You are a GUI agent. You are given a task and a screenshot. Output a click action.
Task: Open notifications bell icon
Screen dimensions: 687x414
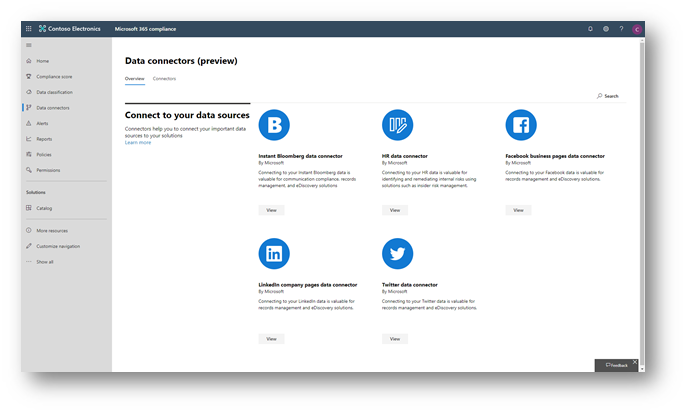pos(590,29)
